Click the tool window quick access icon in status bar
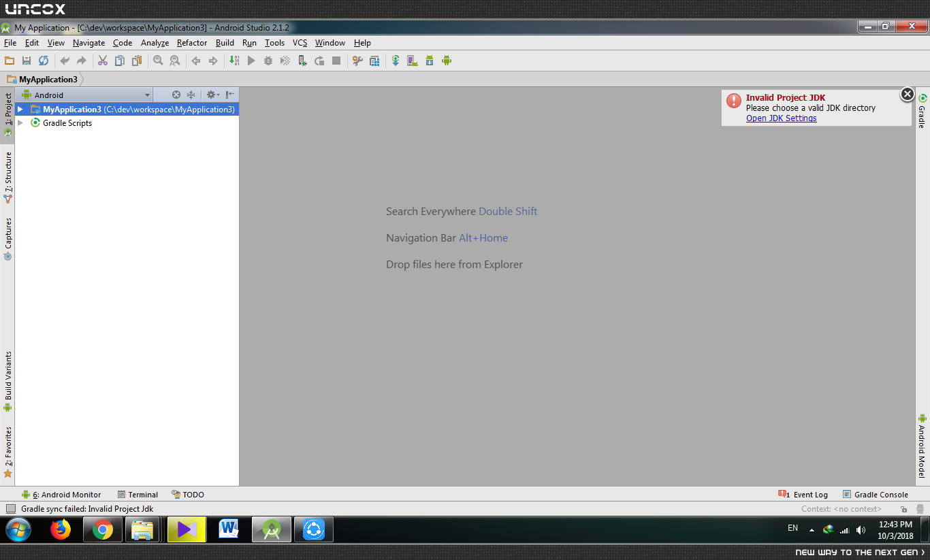 click(x=10, y=509)
